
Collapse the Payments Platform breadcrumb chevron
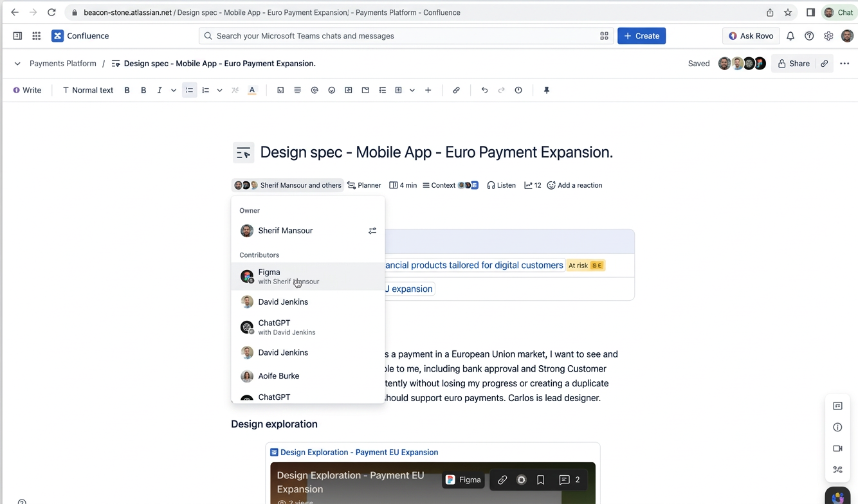(x=17, y=64)
